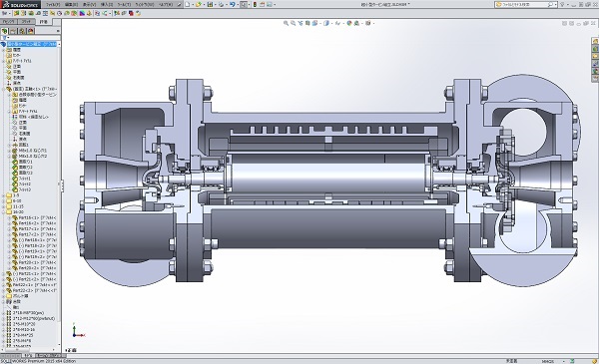Collapse the 16-20 folder in feature tree

[4, 212]
